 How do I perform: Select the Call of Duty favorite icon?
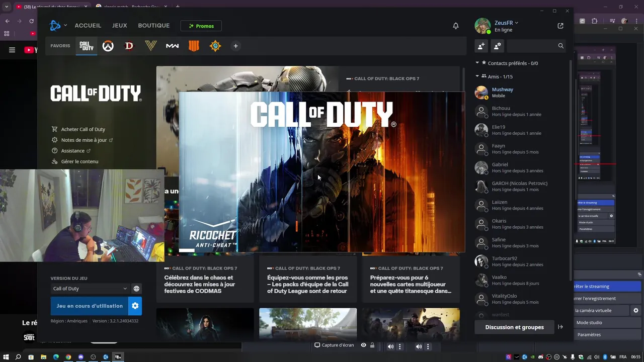pyautogui.click(x=87, y=46)
